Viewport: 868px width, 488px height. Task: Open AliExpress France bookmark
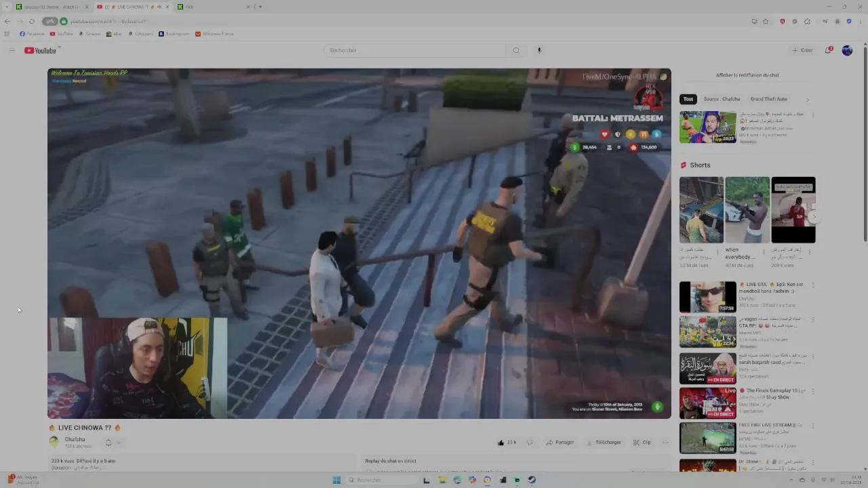(214, 34)
